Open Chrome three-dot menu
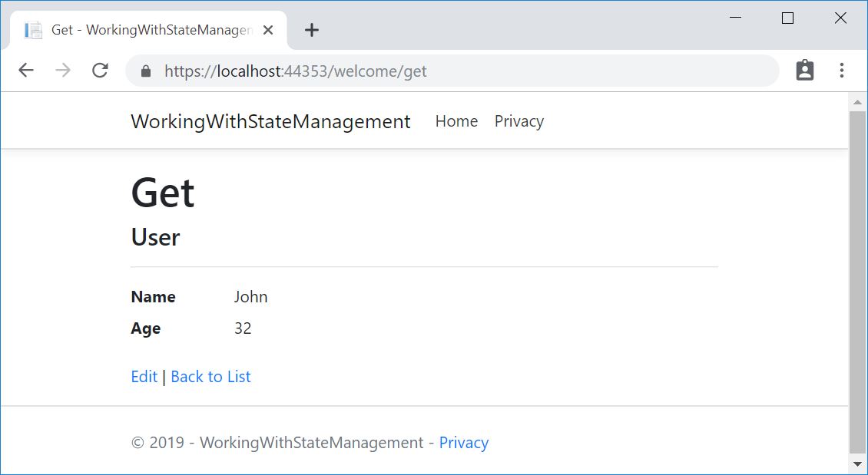Screen dimensions: 868x475 [x=842, y=71]
